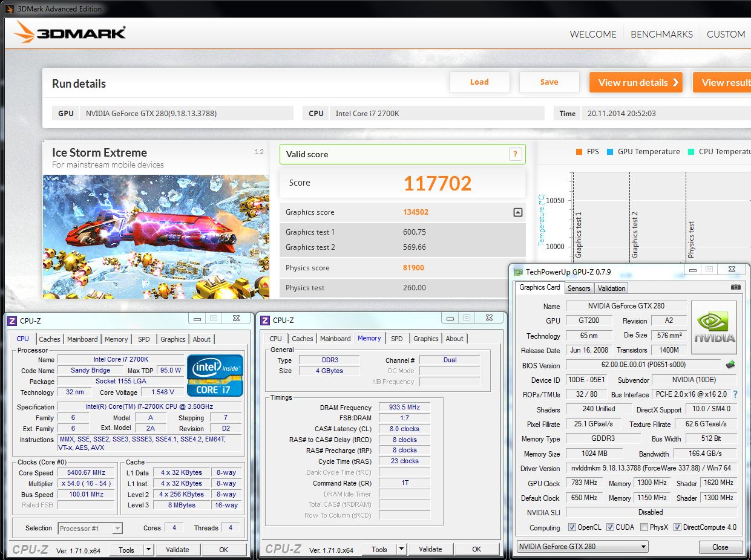Click the 3DMark logo in header
The width and height of the screenshot is (751, 560).
click(70, 32)
